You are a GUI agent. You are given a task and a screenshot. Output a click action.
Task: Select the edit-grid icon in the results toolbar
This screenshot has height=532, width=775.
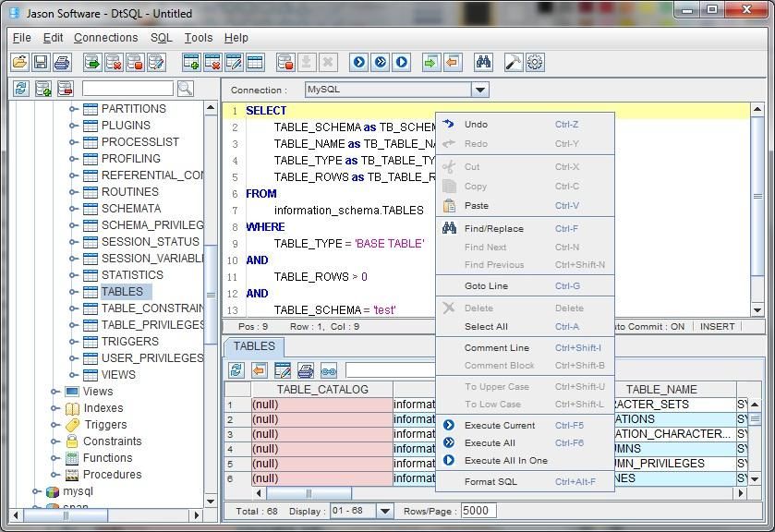click(285, 369)
